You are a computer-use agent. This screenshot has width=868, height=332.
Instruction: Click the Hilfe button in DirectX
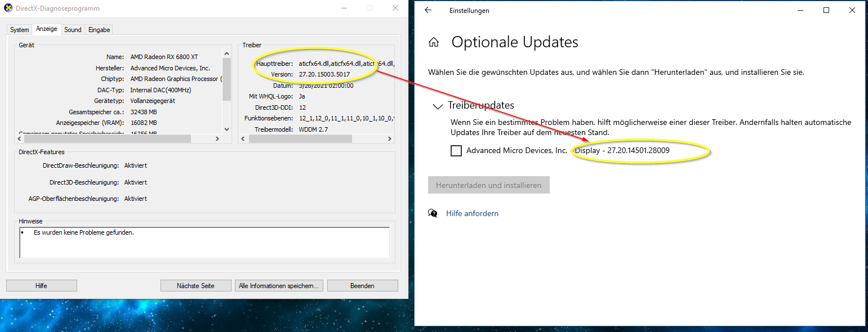(x=41, y=286)
